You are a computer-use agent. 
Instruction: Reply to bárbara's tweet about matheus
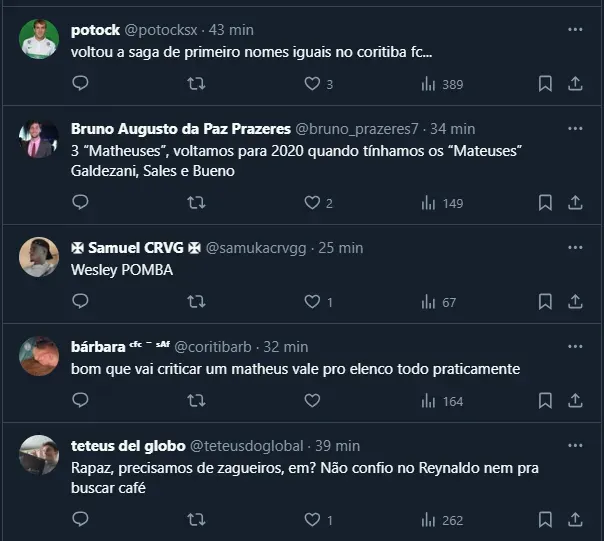81,400
